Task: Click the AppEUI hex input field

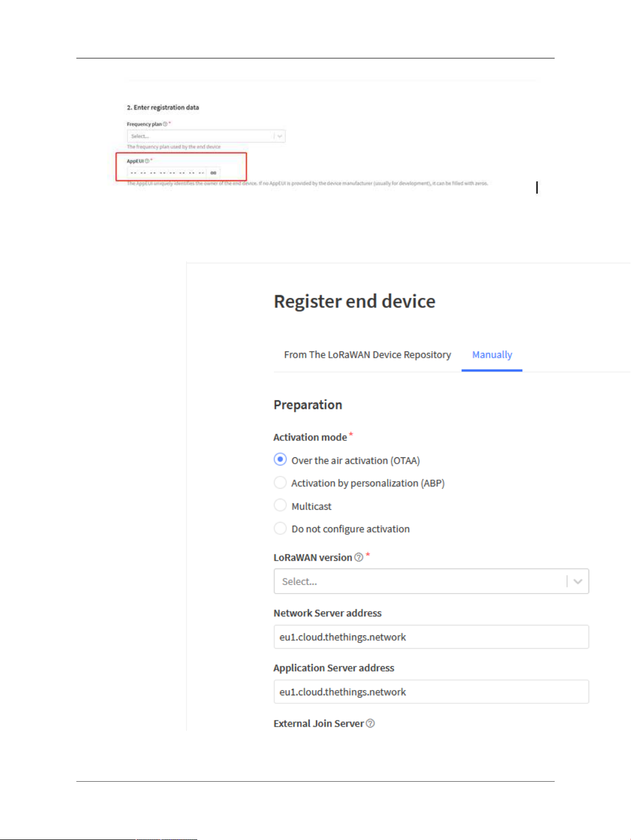Action: click(x=167, y=173)
